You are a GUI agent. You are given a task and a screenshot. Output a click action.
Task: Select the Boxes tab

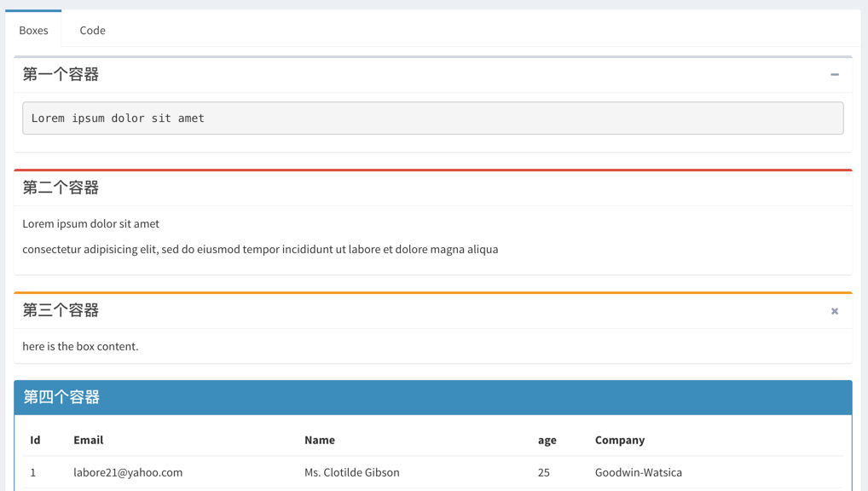tap(34, 31)
